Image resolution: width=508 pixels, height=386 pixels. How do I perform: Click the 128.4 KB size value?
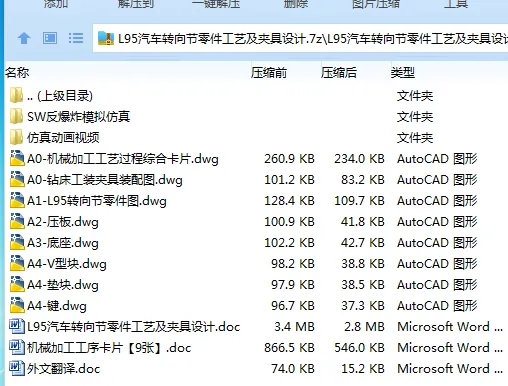click(289, 201)
